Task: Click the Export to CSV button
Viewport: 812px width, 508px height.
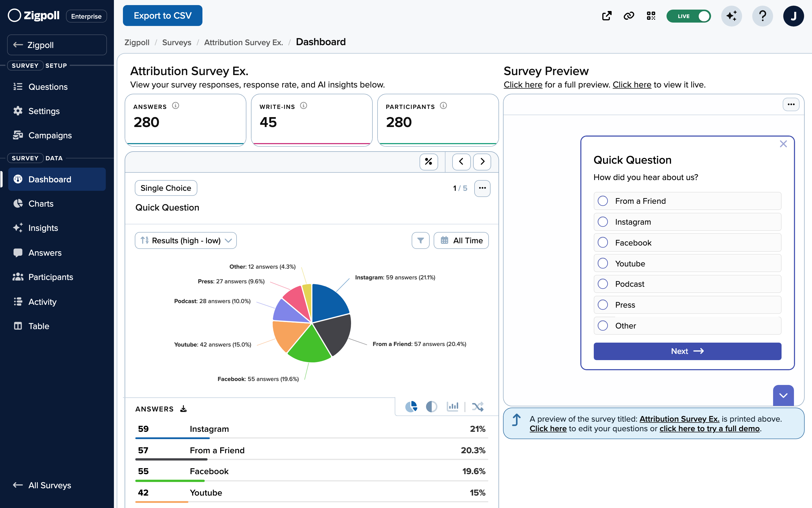Action: tap(162, 16)
